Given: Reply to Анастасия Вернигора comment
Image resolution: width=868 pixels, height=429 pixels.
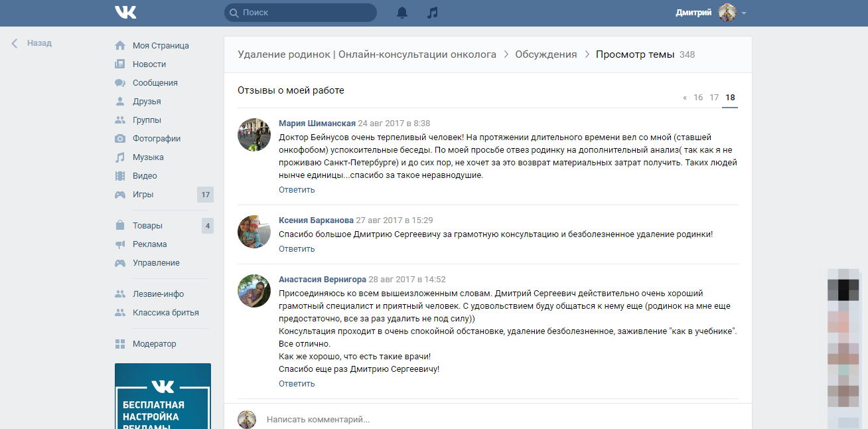Looking at the screenshot, I should [297, 384].
